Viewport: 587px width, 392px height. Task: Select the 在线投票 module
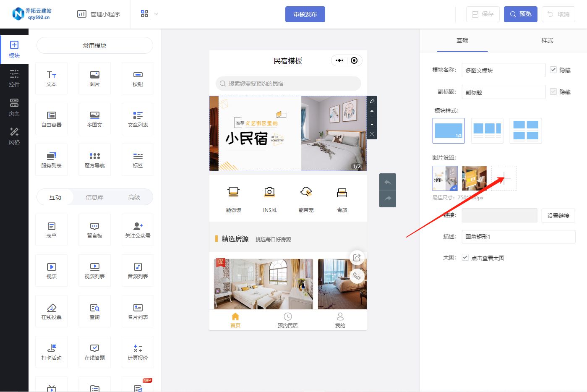(51, 311)
